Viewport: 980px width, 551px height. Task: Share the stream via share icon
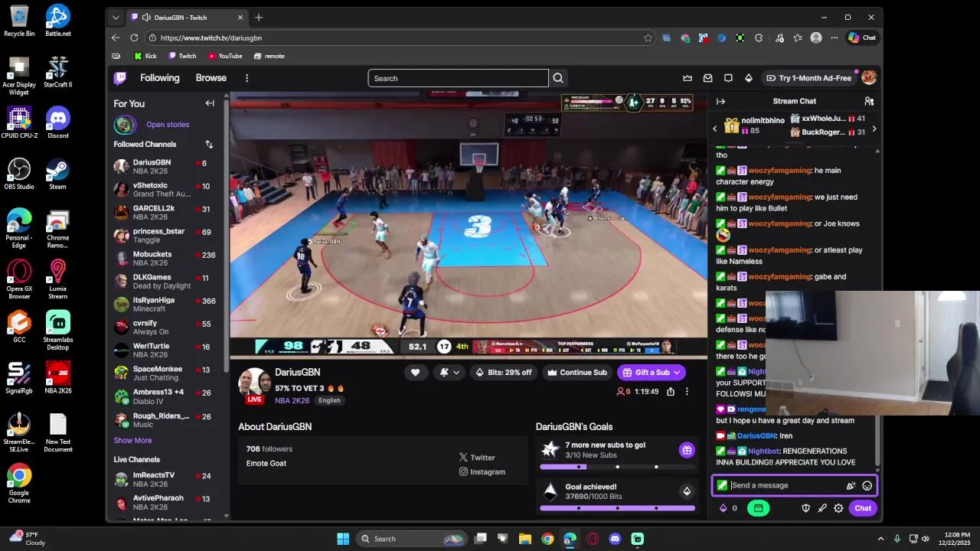(x=671, y=392)
